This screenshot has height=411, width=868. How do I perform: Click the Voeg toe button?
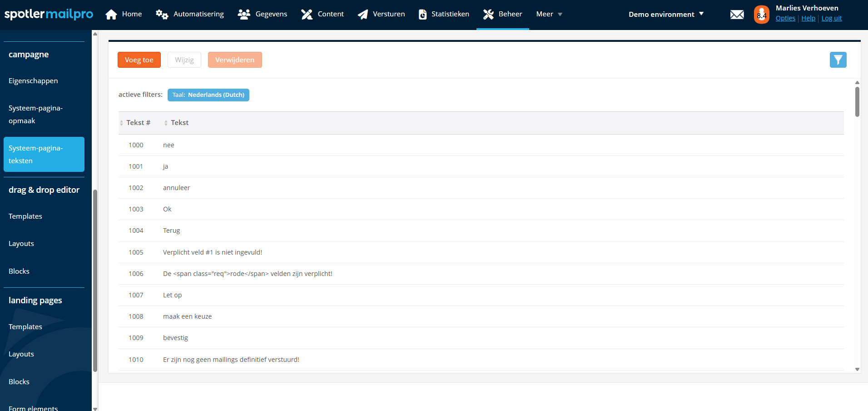click(x=139, y=60)
